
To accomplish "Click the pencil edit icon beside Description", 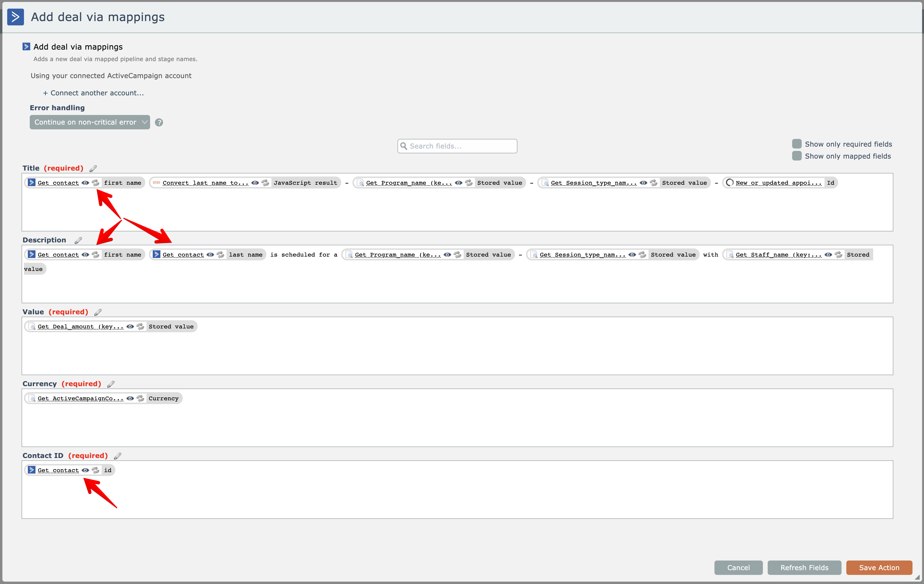I will [78, 240].
